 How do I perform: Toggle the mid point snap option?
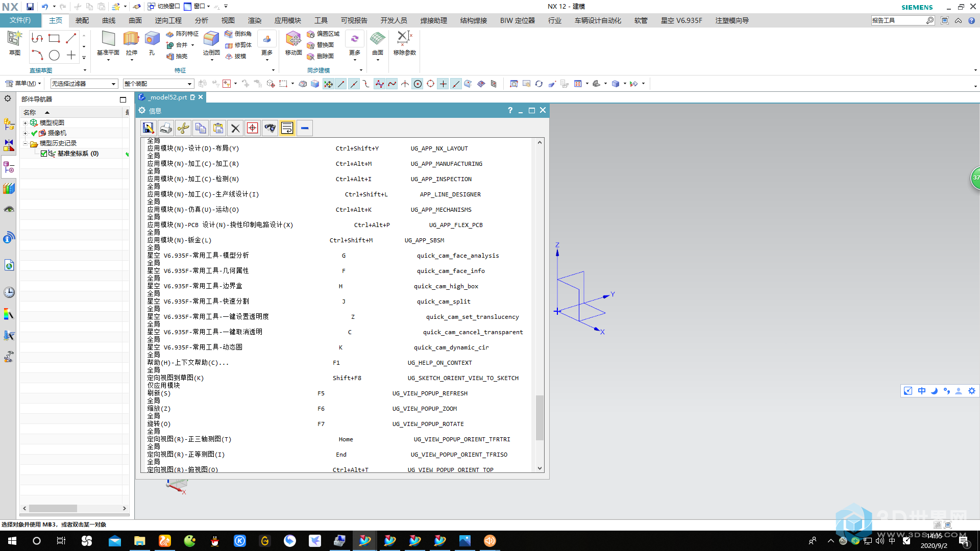(x=354, y=84)
